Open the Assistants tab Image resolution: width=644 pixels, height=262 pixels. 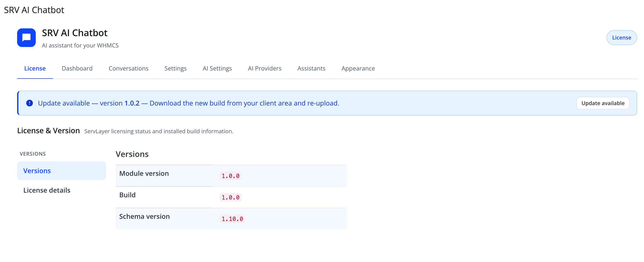click(311, 68)
